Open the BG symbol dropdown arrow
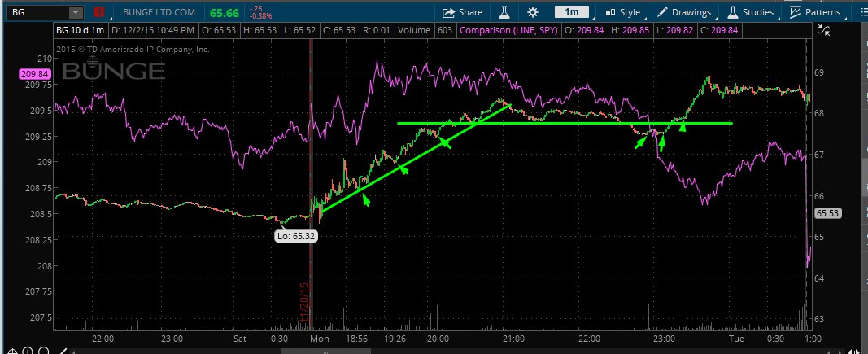 pos(76,12)
